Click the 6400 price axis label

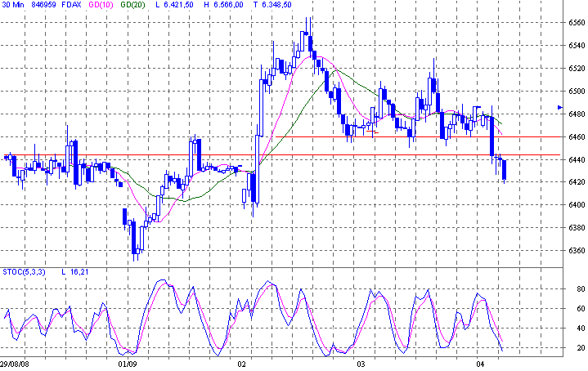coord(577,205)
